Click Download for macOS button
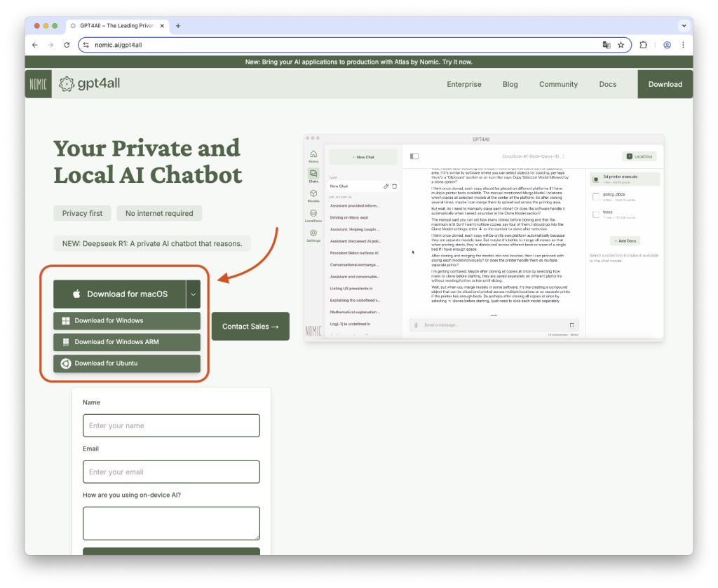Image resolution: width=718 pixels, height=588 pixels. (x=119, y=294)
